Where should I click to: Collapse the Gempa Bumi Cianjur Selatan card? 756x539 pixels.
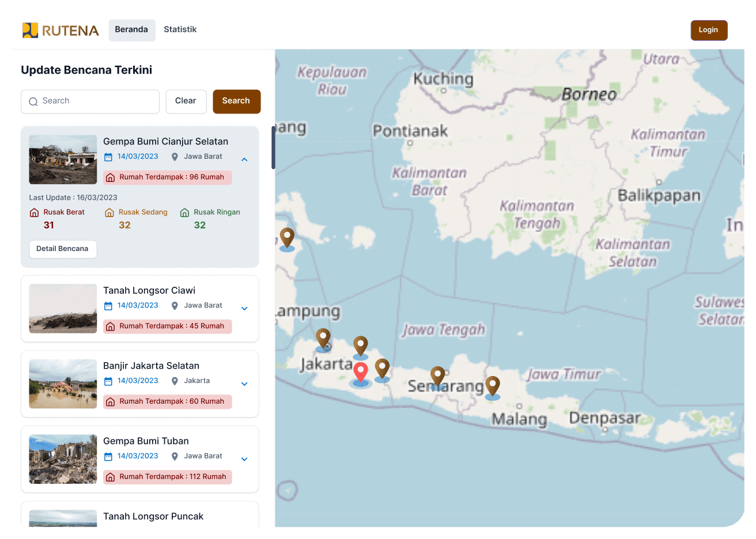click(244, 160)
